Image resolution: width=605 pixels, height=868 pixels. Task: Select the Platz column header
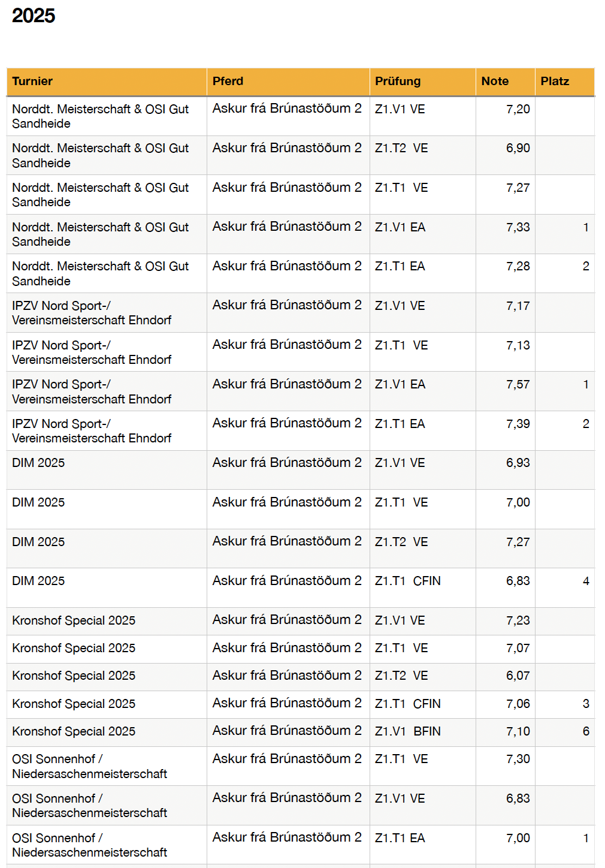[x=555, y=82]
